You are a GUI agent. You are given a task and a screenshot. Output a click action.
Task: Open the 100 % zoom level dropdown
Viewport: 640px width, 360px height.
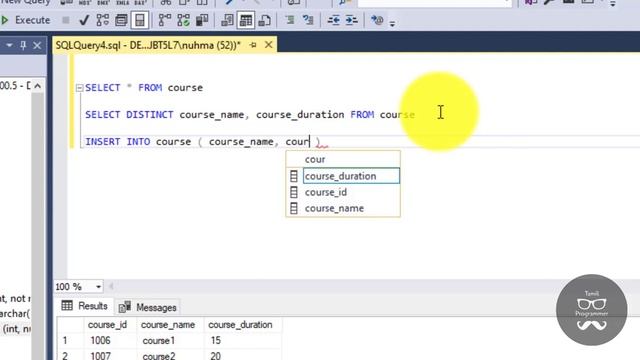98,287
